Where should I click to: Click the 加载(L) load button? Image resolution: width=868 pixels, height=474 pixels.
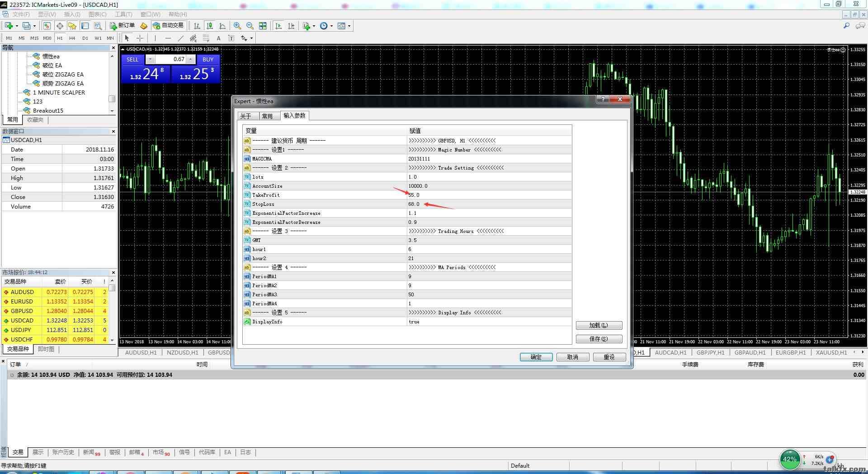coord(599,325)
